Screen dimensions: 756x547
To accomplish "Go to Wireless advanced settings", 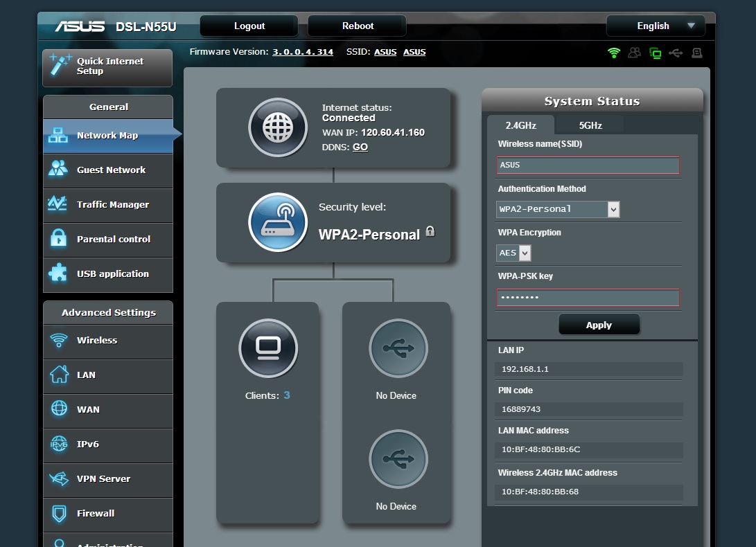I will (108, 341).
